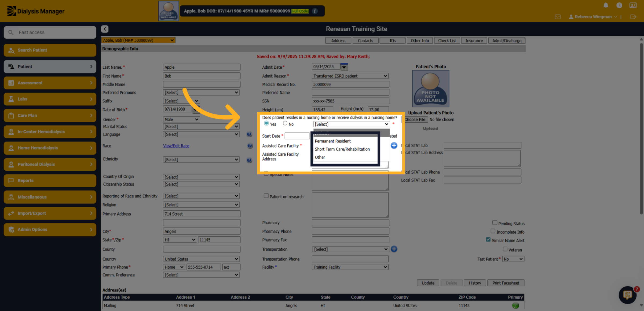Show patient info via the i icon
Screen dimensions: 644x311
315,11
